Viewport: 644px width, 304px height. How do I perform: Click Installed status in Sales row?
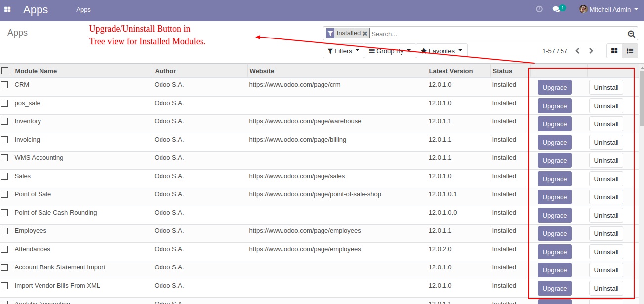coord(504,176)
